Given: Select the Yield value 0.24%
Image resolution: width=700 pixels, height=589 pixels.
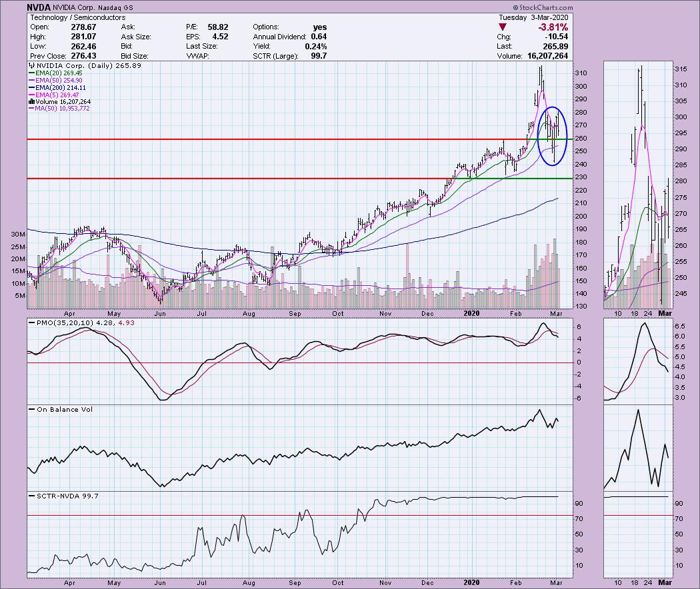Looking at the screenshot, I should (x=316, y=47).
